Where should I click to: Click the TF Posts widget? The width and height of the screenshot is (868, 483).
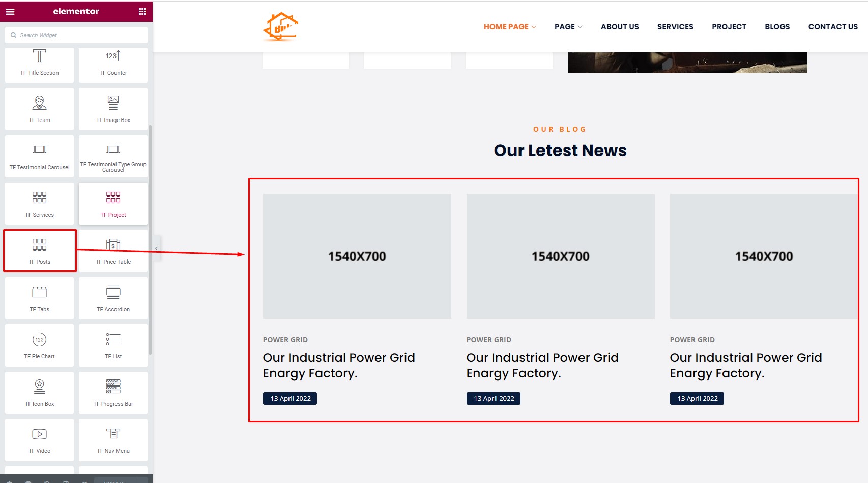click(39, 251)
